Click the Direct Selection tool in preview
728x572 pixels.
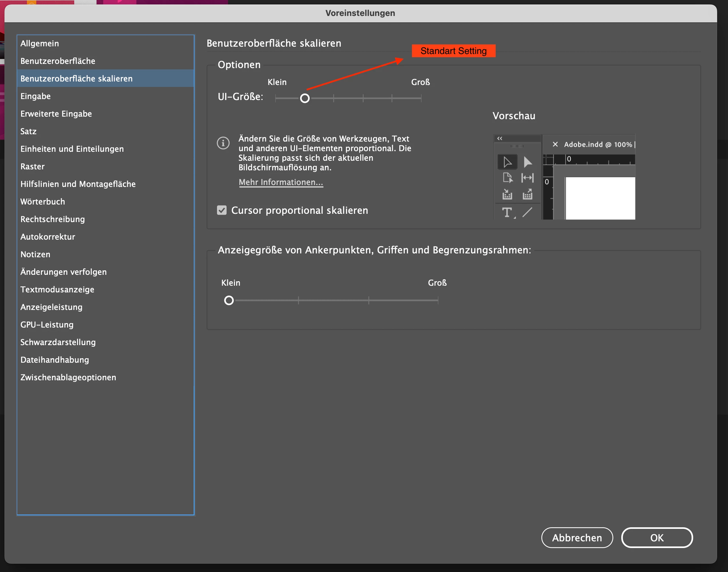point(527,162)
